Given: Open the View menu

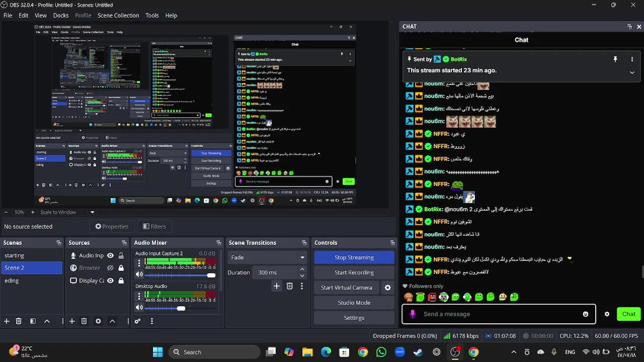Looking at the screenshot, I should 41,16.
